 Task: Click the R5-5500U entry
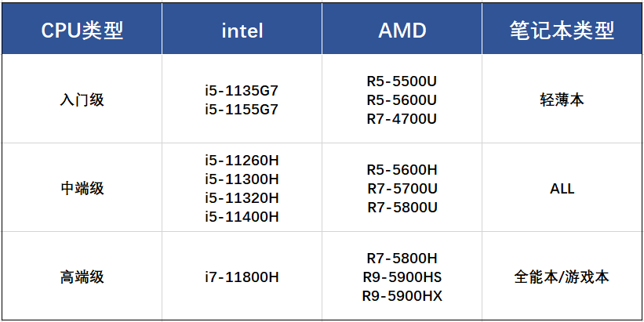pyautogui.click(x=402, y=81)
